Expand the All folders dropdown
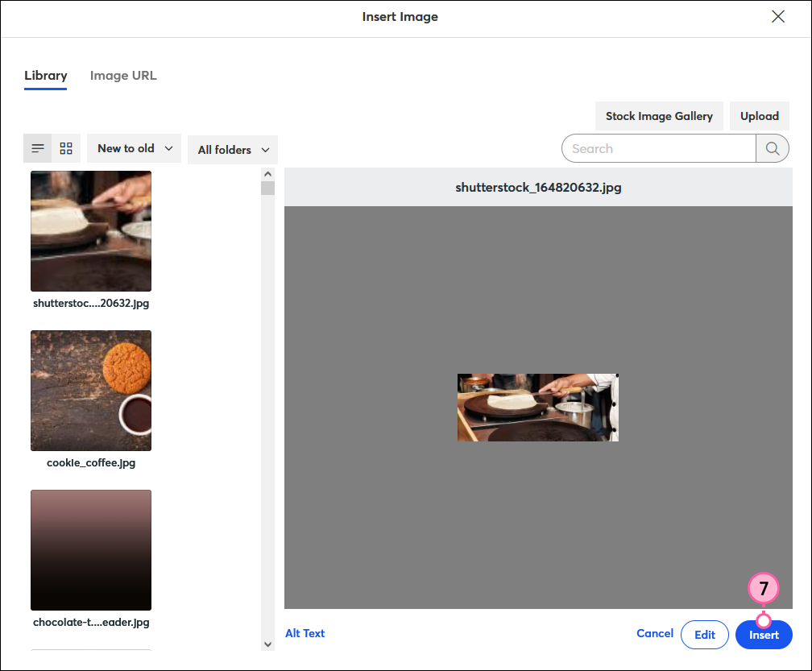Viewport: 812px width, 671px height. click(x=233, y=150)
